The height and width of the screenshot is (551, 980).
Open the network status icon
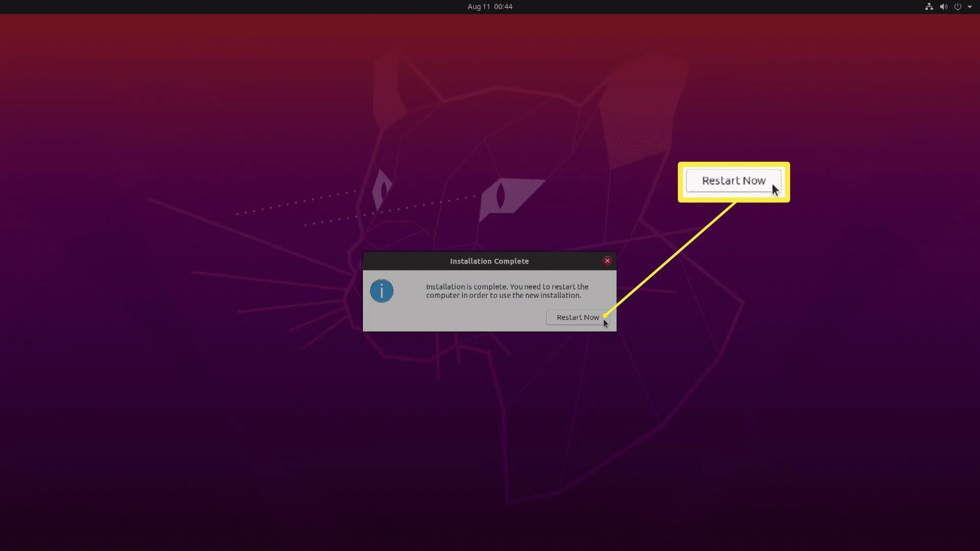point(929,7)
